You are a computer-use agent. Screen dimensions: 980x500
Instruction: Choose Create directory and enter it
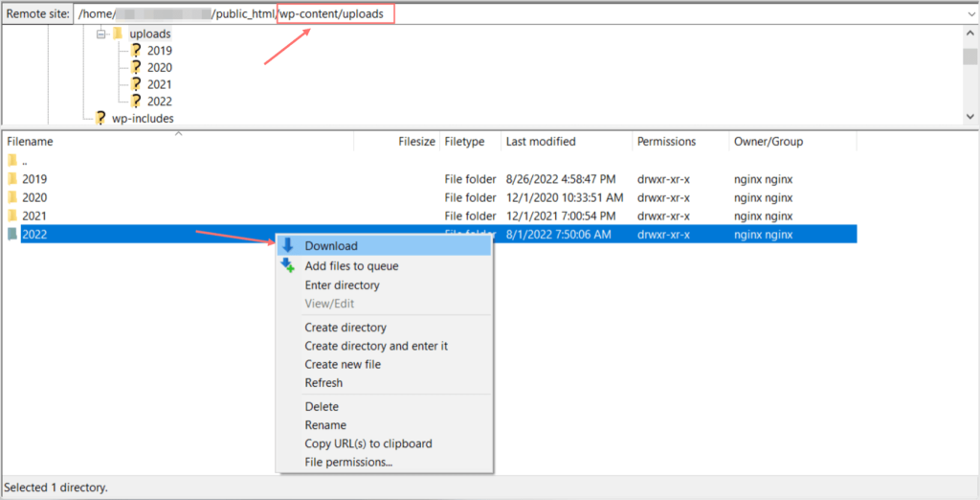tap(384, 346)
